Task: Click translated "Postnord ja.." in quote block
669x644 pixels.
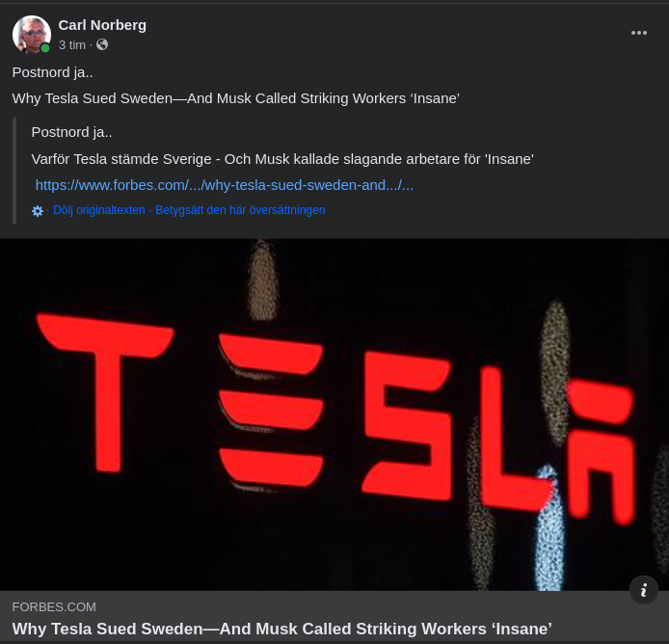Action: 72,132
